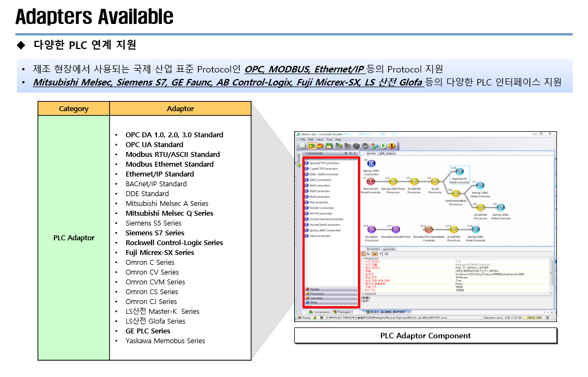
Task: Click the trash can icon in status bar
Action: coord(547,318)
